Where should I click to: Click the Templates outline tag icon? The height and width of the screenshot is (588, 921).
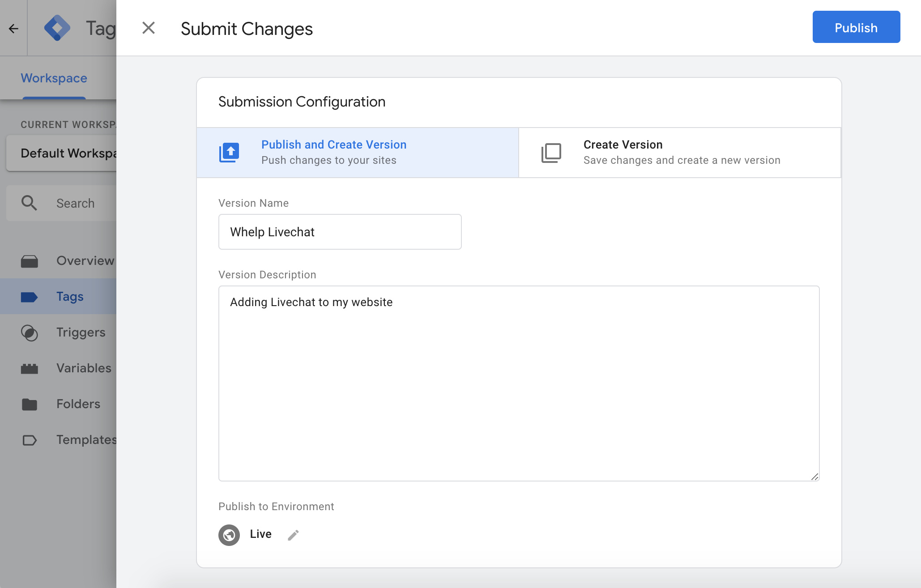click(30, 440)
